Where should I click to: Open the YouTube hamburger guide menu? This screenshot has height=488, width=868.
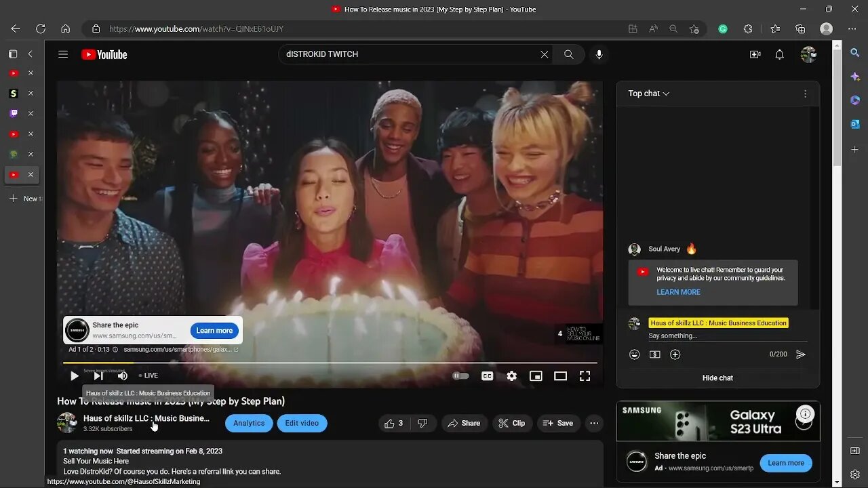[x=63, y=54]
